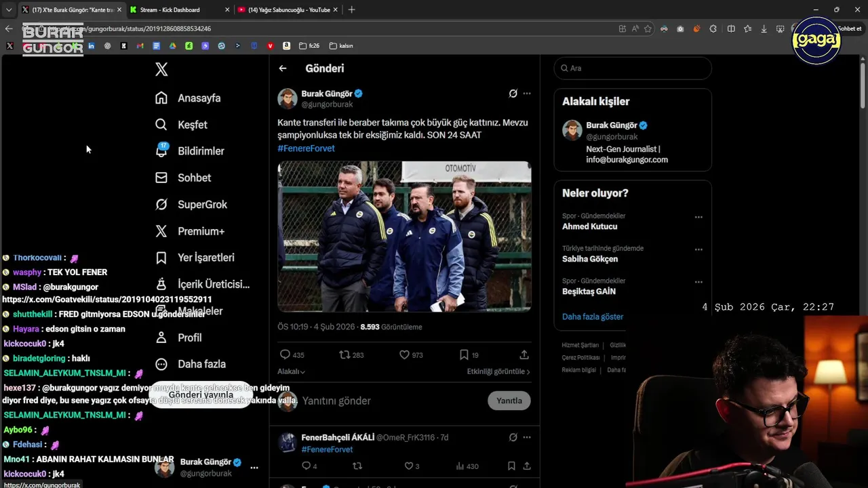Open the LinkedIn bookmark icon

91,46
